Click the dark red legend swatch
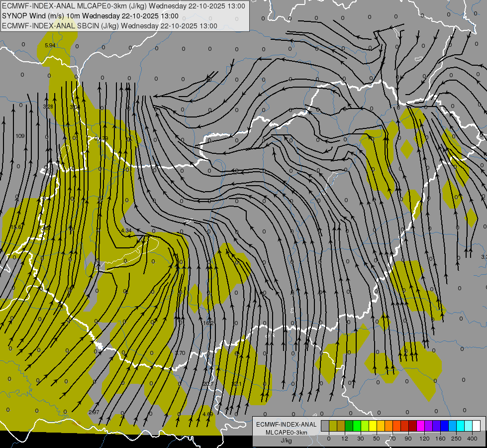 [413, 426]
